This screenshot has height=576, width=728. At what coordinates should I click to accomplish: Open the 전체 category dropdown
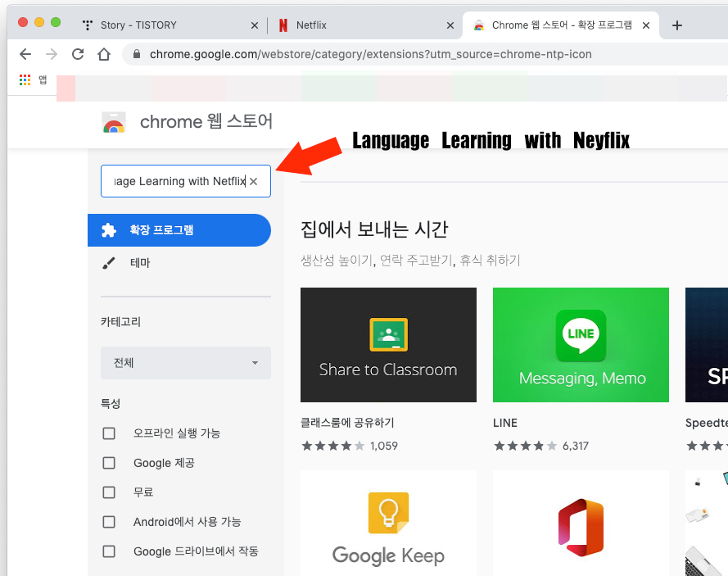pos(186,363)
